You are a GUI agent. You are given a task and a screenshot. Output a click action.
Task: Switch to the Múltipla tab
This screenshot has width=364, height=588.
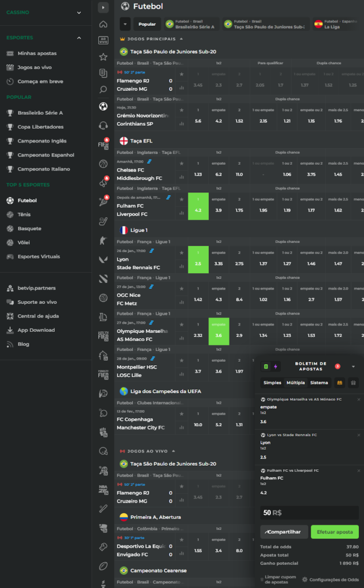(x=296, y=382)
